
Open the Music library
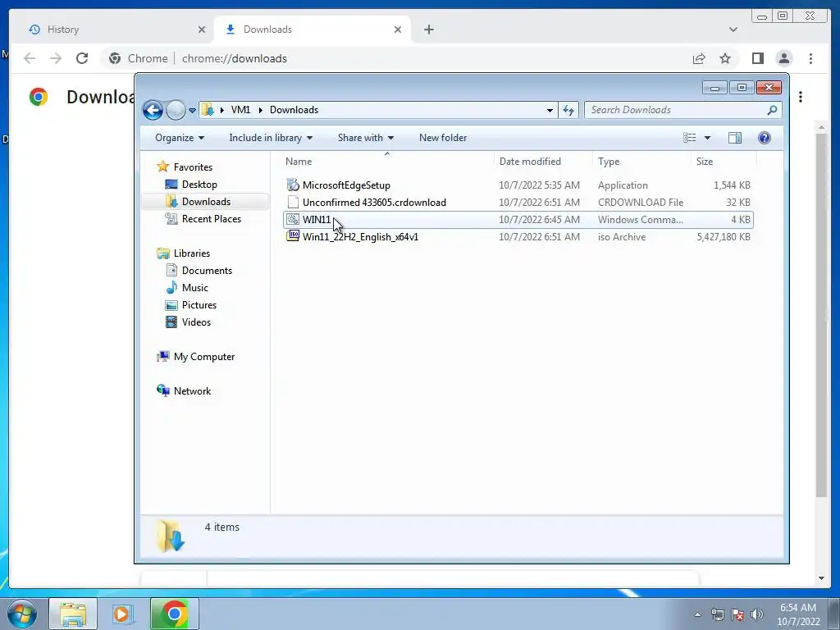(194, 288)
